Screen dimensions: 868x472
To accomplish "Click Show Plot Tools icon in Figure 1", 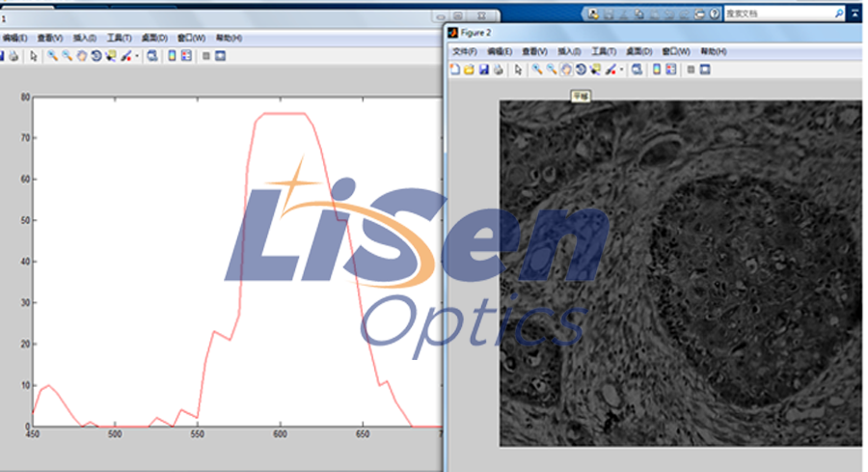I will [220, 56].
